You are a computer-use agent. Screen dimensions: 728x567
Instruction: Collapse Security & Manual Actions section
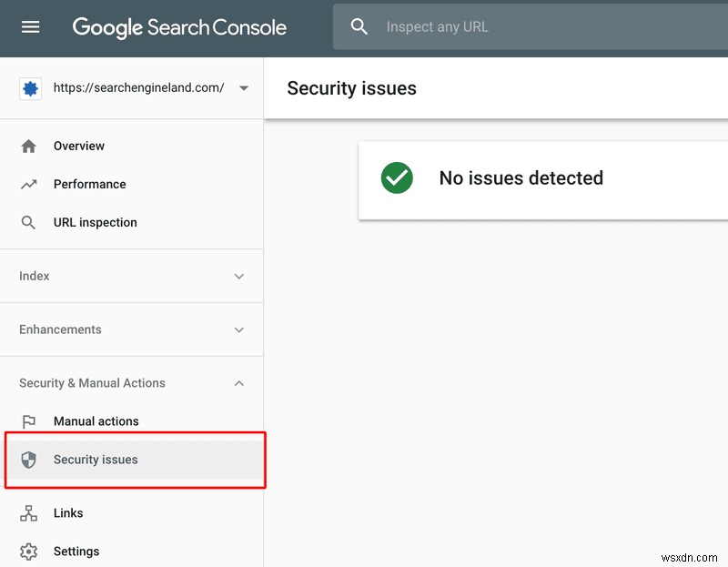(239, 384)
